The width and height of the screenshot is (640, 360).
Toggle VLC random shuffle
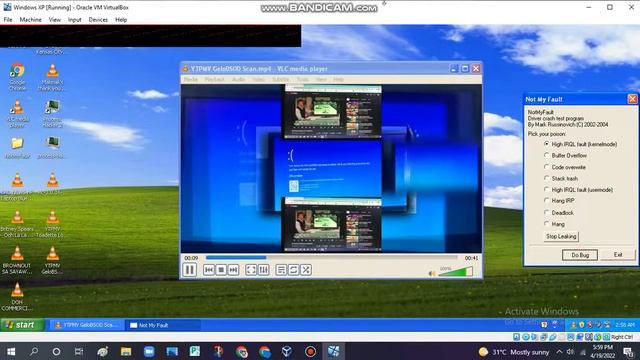tap(306, 270)
